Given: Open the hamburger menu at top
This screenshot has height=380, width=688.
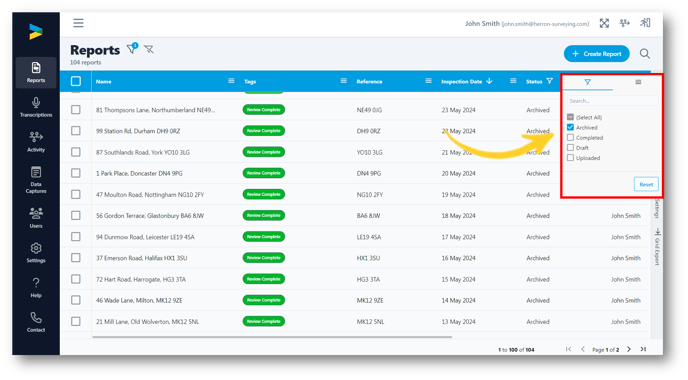Looking at the screenshot, I should [78, 23].
